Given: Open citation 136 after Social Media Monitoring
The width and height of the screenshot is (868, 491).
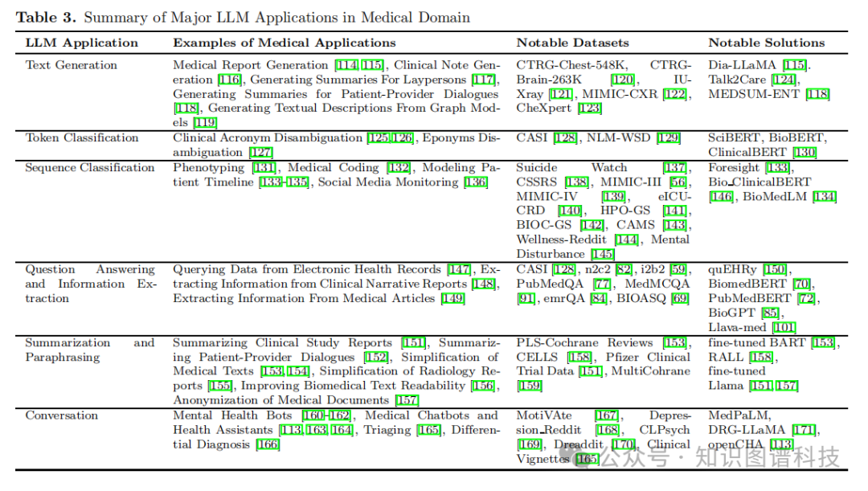Looking at the screenshot, I should tap(476, 182).
